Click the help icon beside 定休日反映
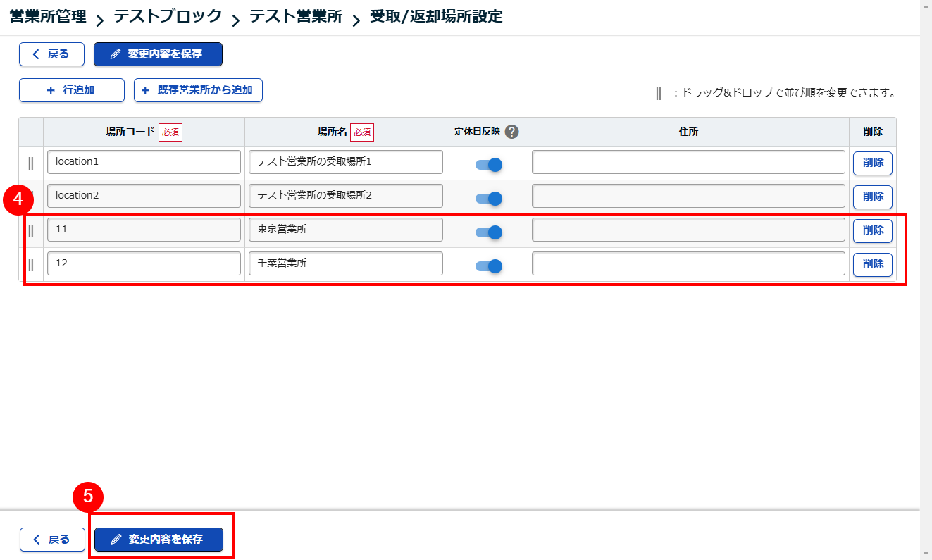 click(512, 132)
